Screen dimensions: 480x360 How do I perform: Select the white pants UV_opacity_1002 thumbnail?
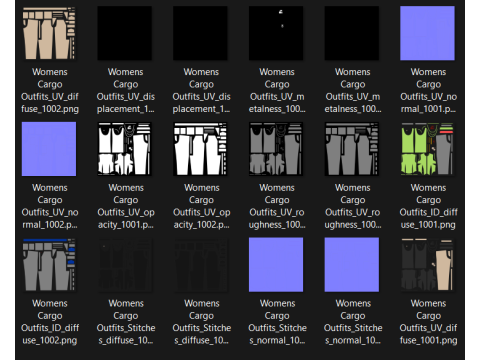[200, 149]
